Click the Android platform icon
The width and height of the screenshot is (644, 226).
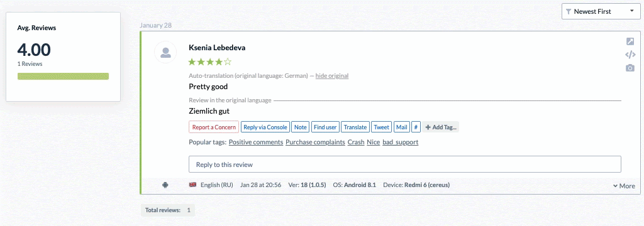(x=165, y=185)
